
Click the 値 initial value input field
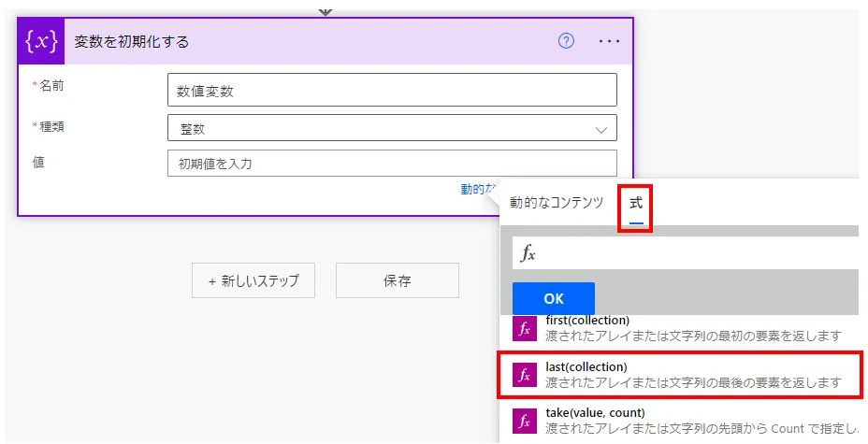(x=391, y=164)
